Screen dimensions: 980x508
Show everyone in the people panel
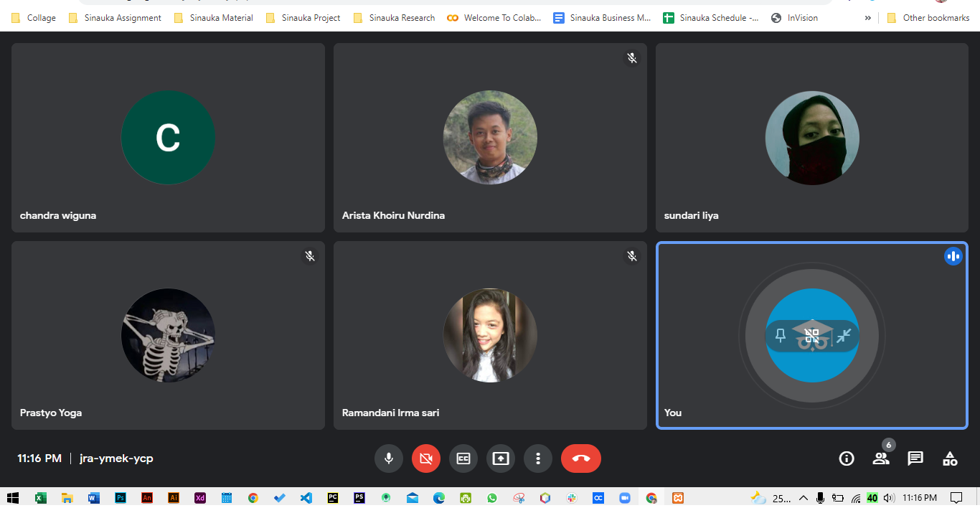point(881,458)
